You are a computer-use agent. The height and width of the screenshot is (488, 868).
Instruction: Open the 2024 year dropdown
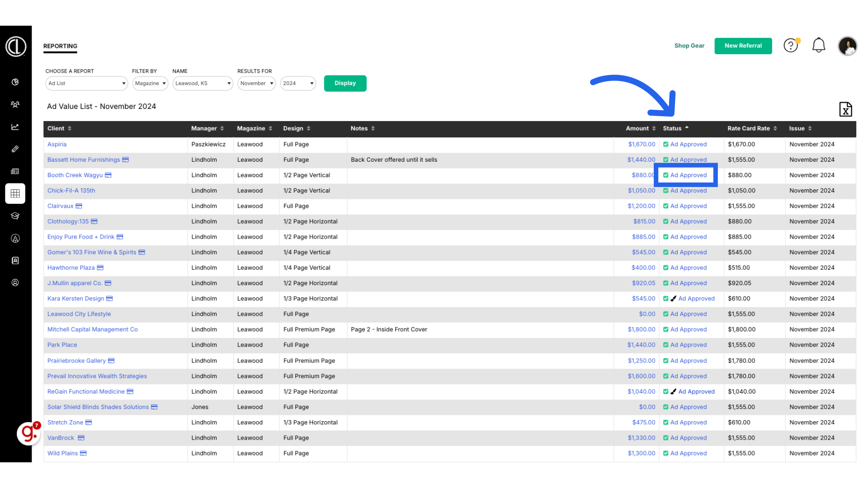coord(298,83)
